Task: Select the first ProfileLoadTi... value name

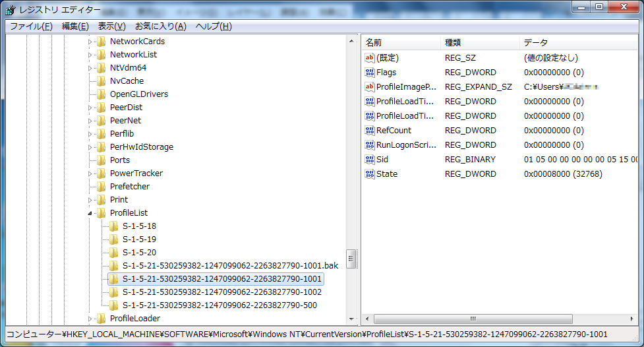Action: tap(405, 101)
